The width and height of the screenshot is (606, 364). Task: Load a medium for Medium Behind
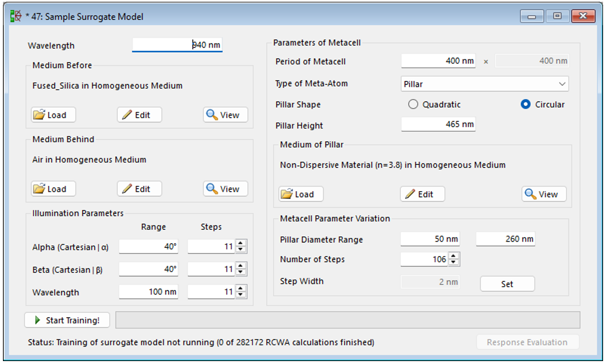click(53, 189)
